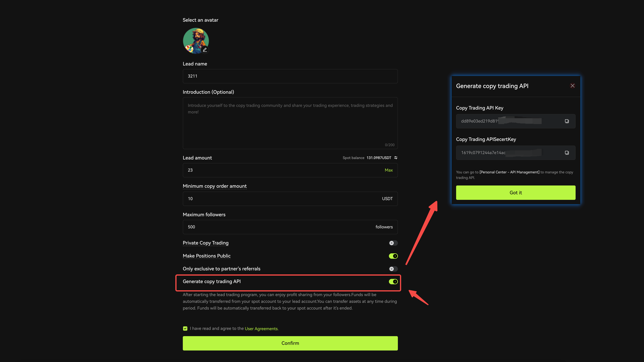Click the Lead name input field

click(290, 76)
